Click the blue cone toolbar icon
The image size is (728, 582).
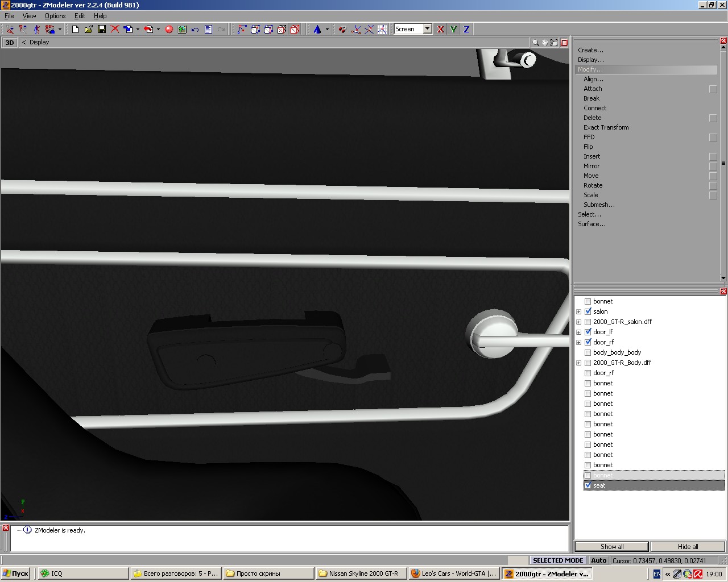tap(317, 29)
